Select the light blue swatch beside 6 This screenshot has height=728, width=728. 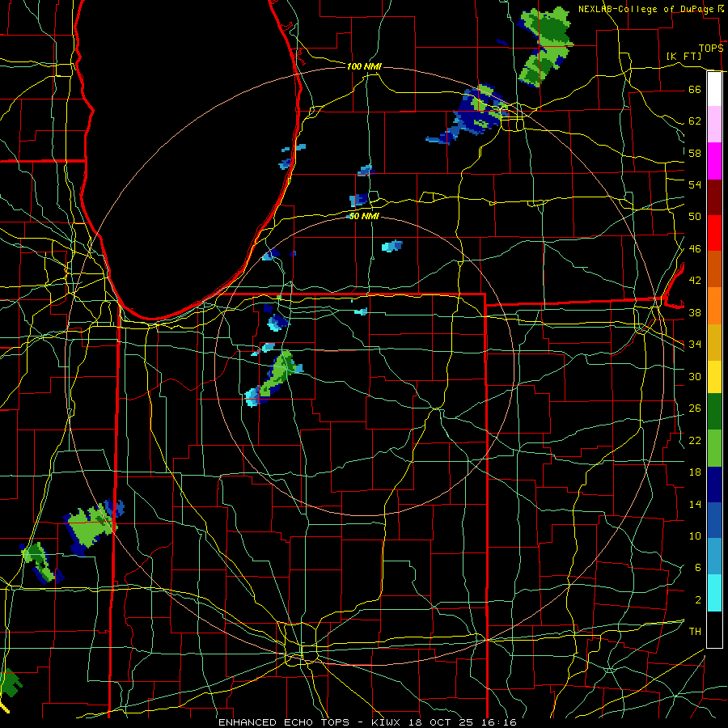[x=714, y=557]
